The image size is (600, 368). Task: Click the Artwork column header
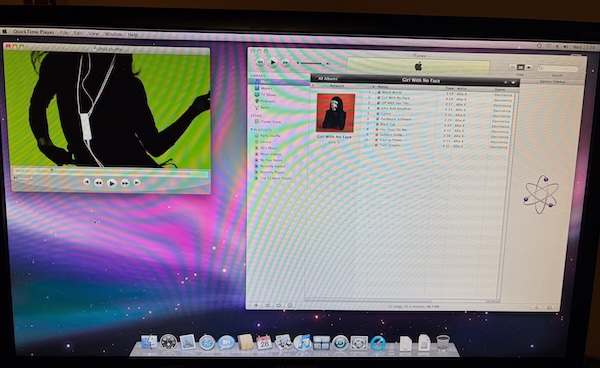tap(337, 86)
